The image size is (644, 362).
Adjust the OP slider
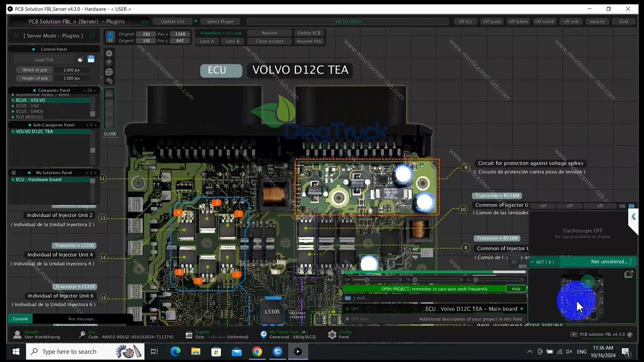(366, 280)
